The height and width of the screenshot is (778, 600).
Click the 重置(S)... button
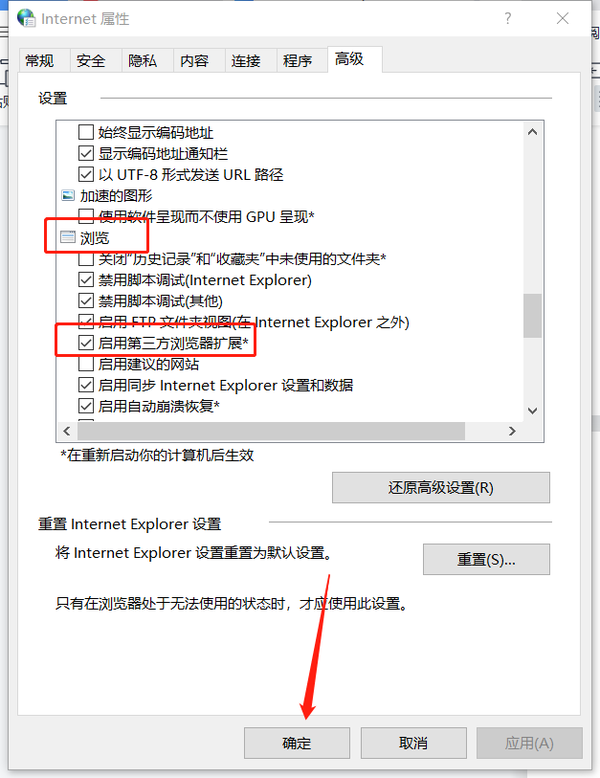pos(486,560)
